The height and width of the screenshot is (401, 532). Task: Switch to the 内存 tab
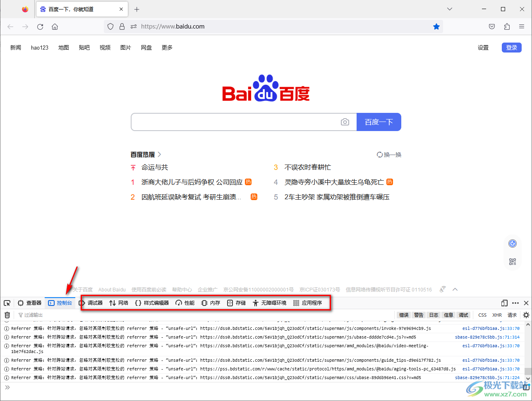tap(211, 303)
